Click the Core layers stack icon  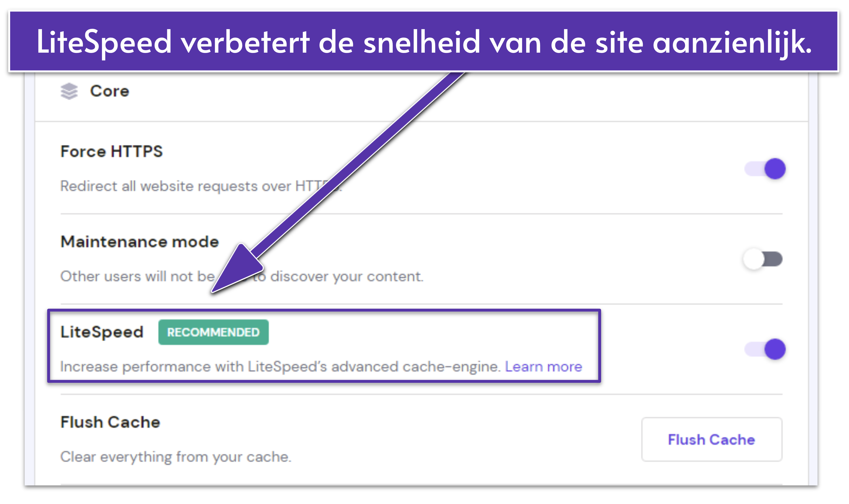point(69,91)
